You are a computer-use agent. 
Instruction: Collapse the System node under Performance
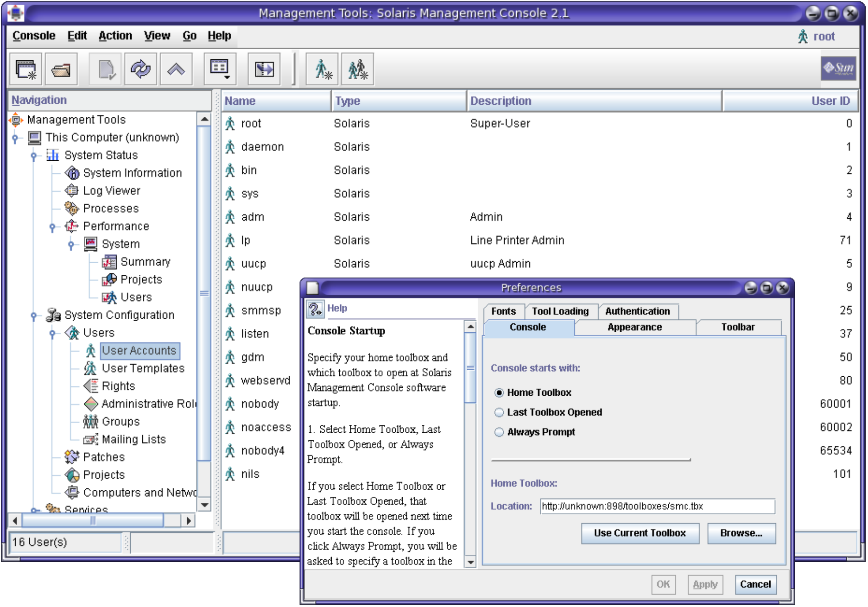71,245
